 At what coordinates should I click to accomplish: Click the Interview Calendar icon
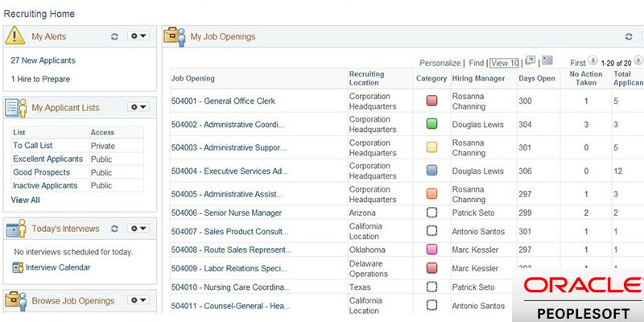pyautogui.click(x=18, y=267)
